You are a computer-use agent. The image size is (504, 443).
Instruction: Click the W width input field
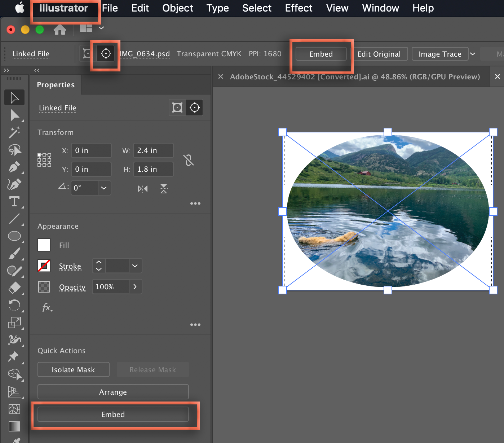(153, 150)
